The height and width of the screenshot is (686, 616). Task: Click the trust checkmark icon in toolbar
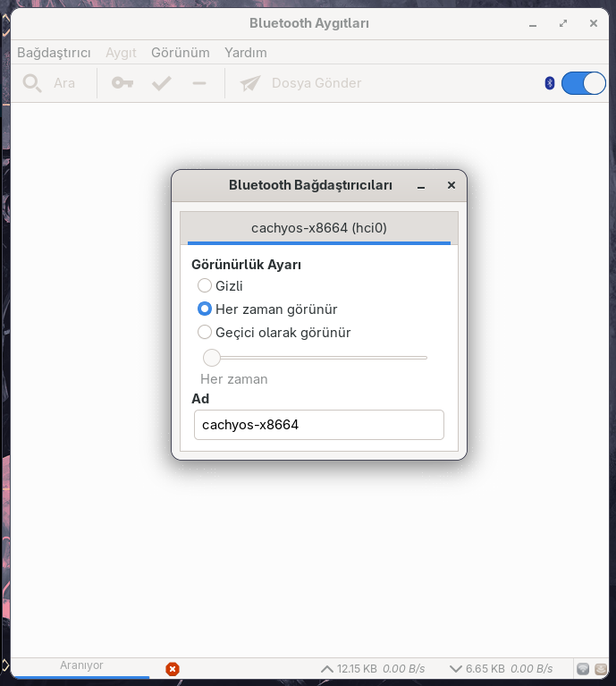(161, 83)
